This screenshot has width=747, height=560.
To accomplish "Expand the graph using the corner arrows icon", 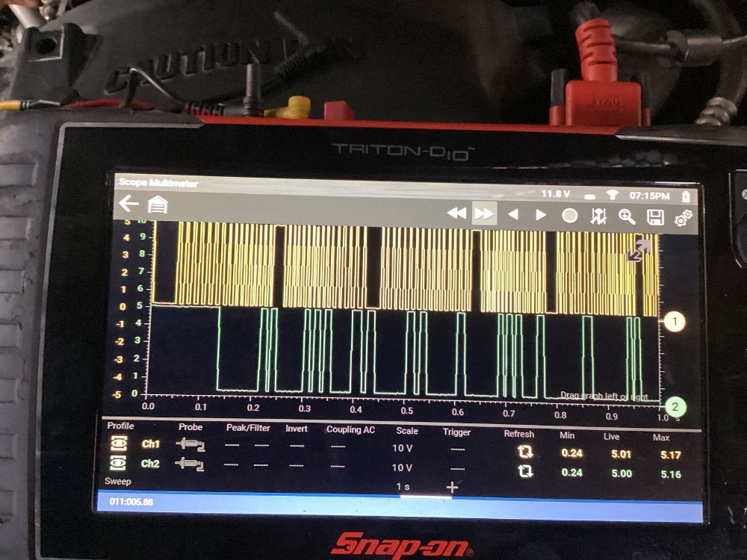I will coord(637,251).
